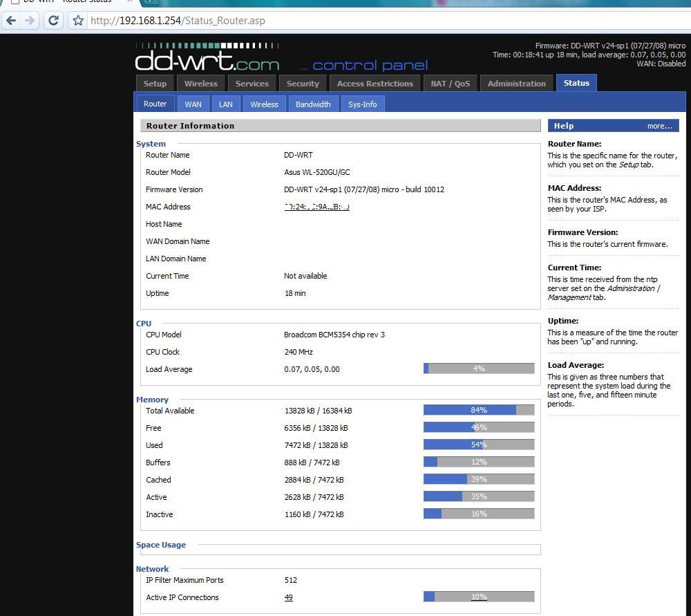Click the 'Load Average:' help heading
The height and width of the screenshot is (616, 691).
(x=576, y=365)
